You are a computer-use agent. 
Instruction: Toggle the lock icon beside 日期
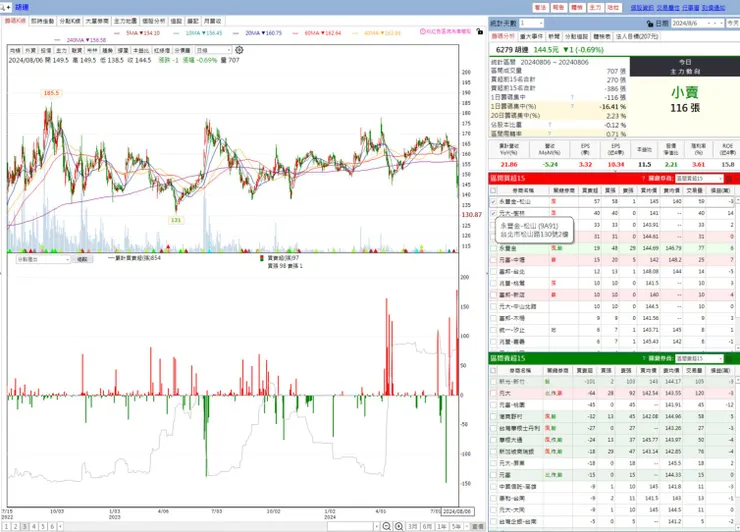pyautogui.click(x=650, y=23)
